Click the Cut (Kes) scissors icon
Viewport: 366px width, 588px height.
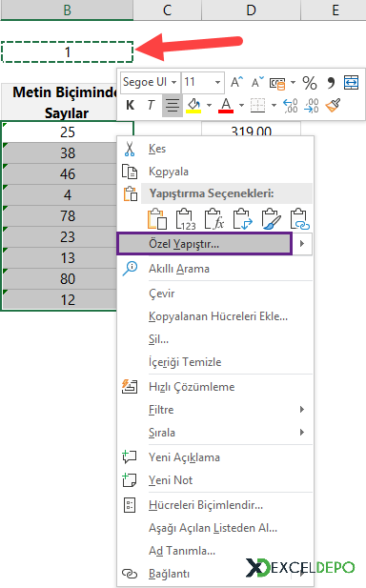point(130,149)
